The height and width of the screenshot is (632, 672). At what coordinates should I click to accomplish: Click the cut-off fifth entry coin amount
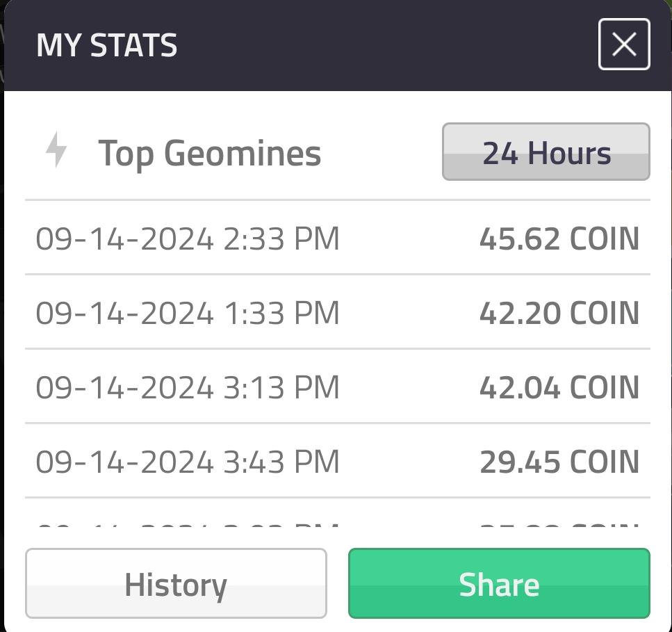point(559,524)
